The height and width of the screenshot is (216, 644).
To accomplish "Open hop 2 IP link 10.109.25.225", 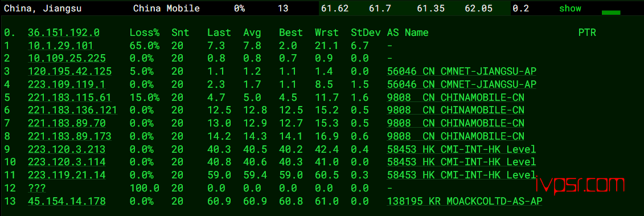I will coord(67,59).
